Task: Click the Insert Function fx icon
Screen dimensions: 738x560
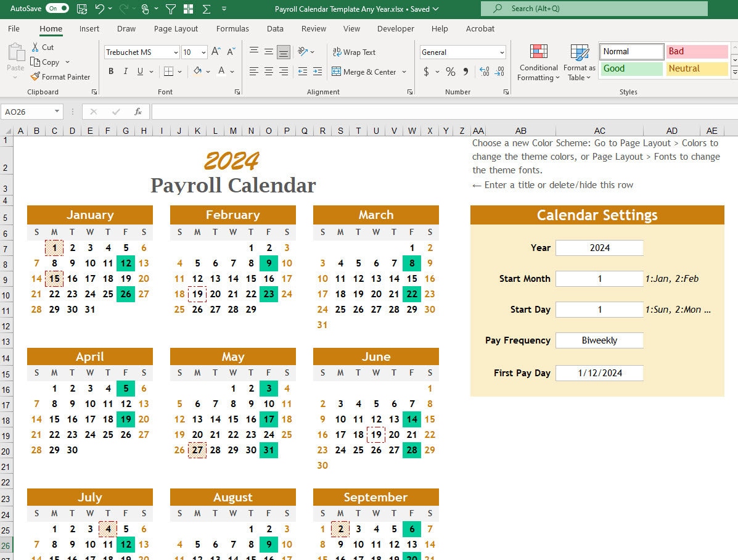Action: tap(138, 112)
